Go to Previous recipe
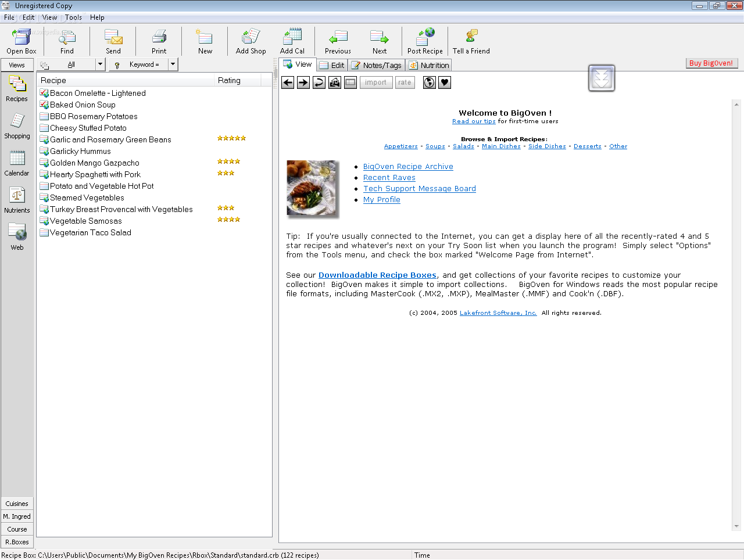744x560 pixels. pyautogui.click(x=338, y=41)
